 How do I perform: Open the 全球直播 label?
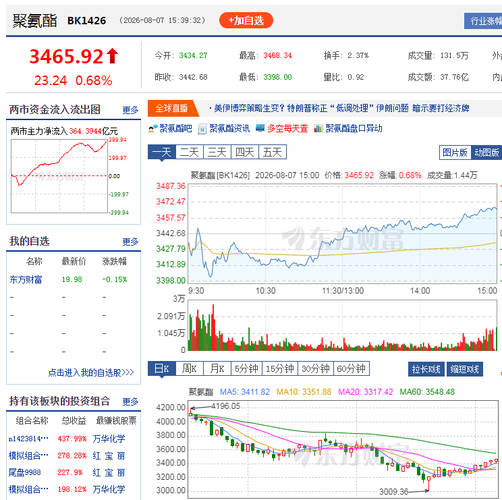171,108
